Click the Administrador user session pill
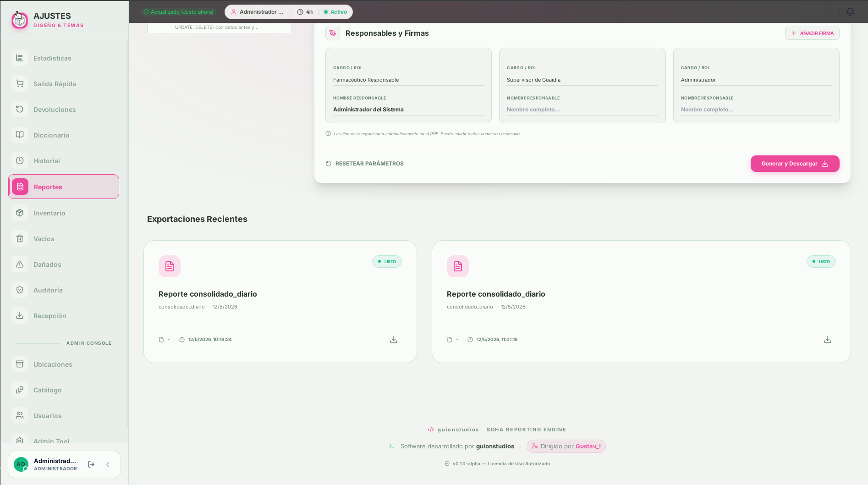The image size is (868, 485). [x=257, y=12]
